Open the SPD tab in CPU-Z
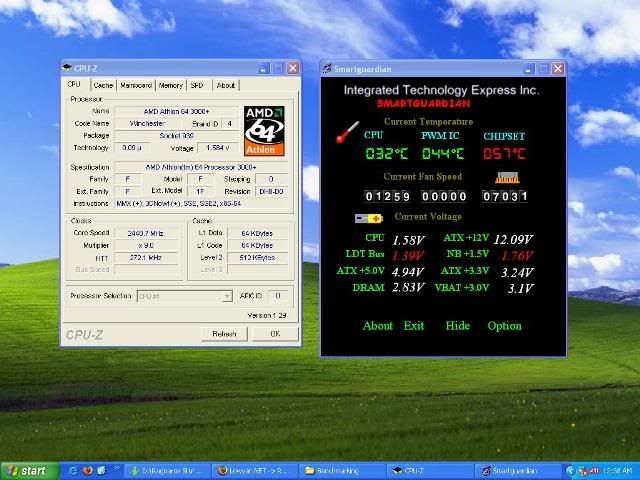The image size is (640, 480). 197,85
